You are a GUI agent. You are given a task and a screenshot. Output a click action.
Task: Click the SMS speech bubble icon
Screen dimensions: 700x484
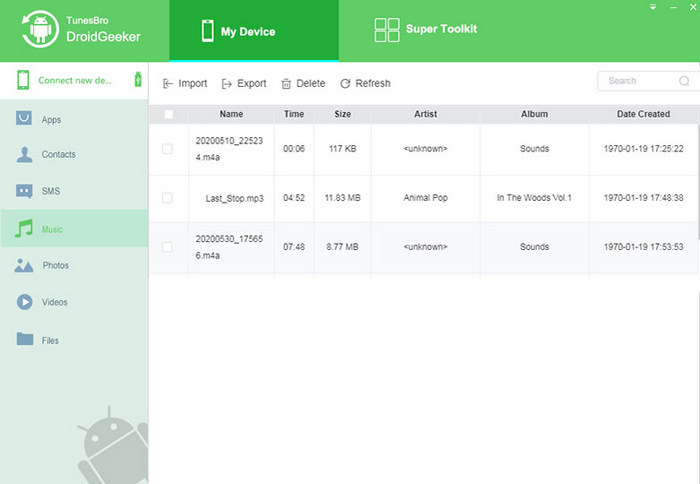tap(24, 191)
